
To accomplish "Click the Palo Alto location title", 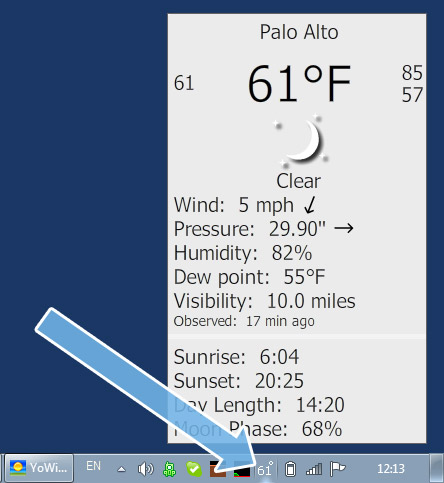I will (x=299, y=32).
